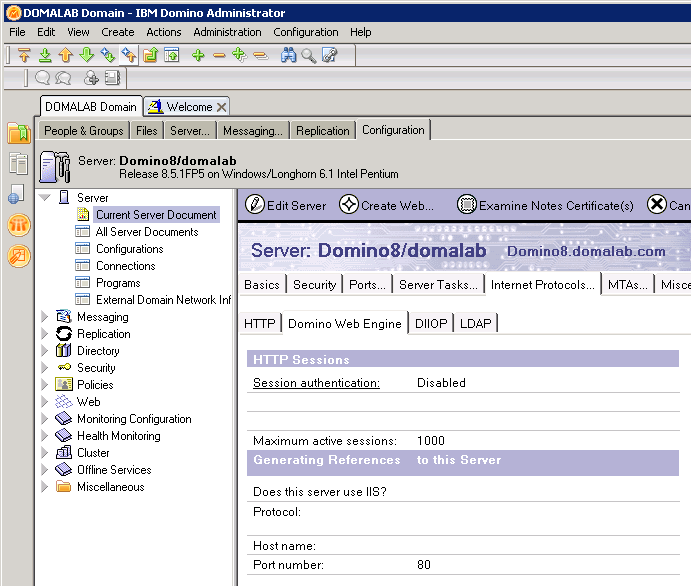
Task: Click the edit document pencil toolbar icon
Action: [x=330, y=55]
